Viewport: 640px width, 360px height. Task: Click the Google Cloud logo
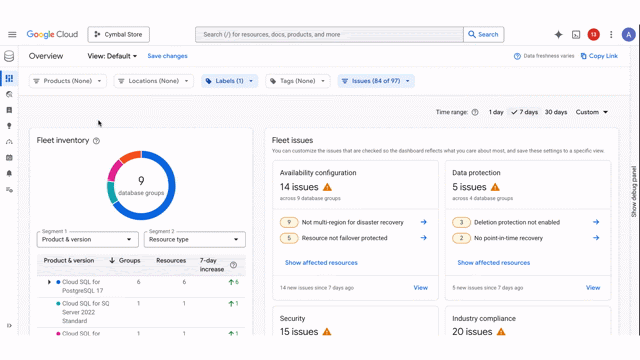coord(52,34)
